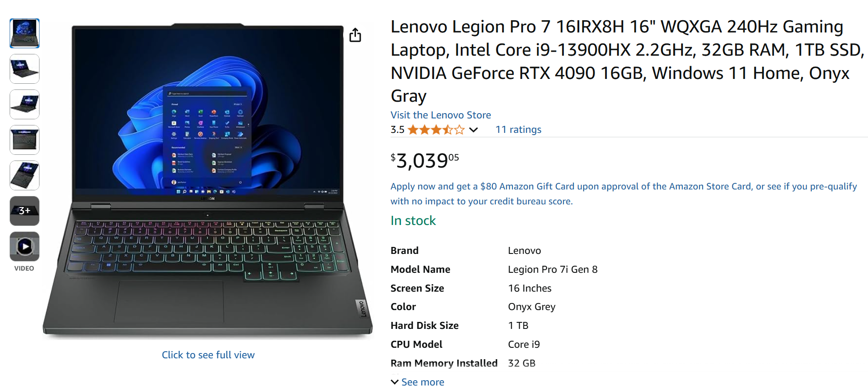The width and height of the screenshot is (868, 389).
Task: Select the first front-view laptop thumbnail
Action: coord(25,33)
